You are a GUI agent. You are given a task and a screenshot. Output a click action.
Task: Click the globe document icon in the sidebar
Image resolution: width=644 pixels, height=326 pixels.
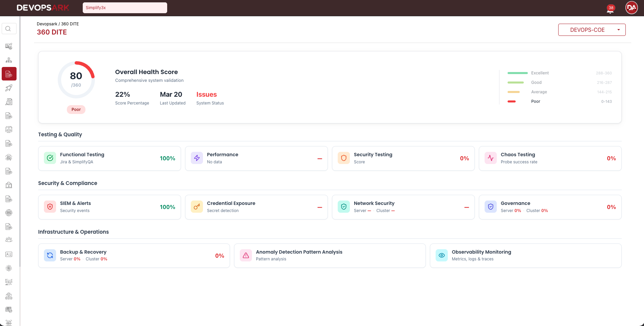[x=9, y=213]
